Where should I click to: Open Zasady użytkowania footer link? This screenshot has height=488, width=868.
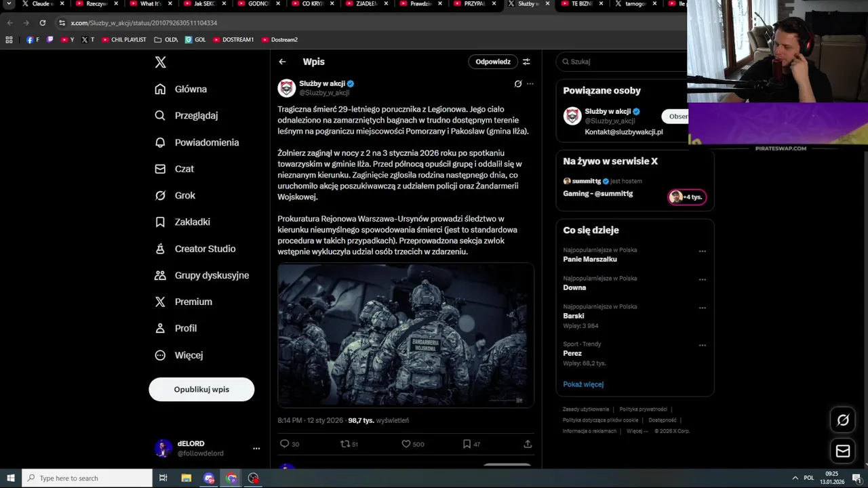pos(586,409)
